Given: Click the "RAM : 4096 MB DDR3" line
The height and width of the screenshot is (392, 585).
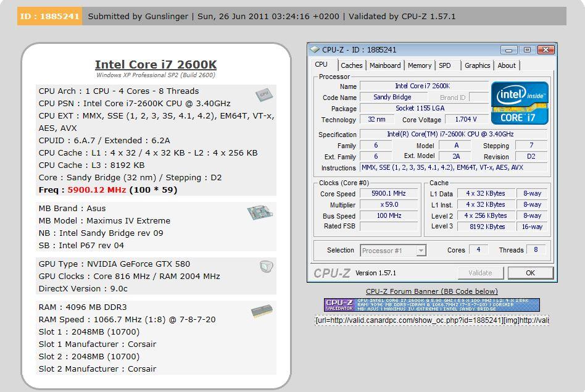Looking at the screenshot, I should click(83, 307).
